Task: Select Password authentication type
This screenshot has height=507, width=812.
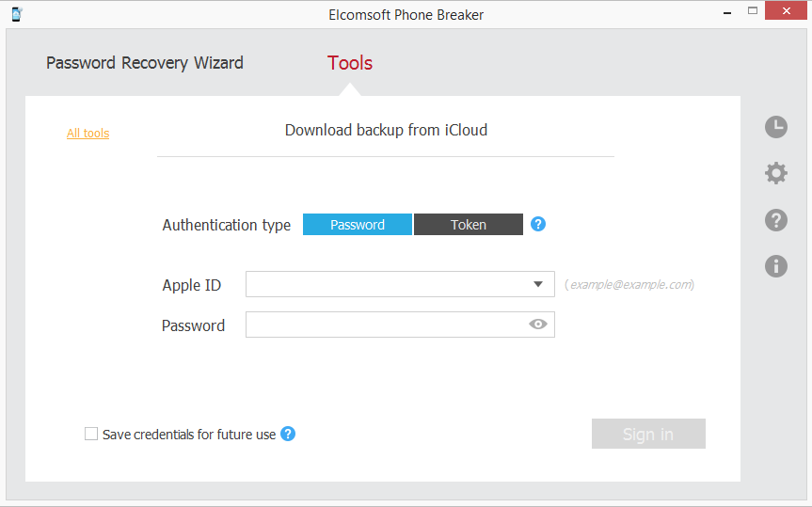Action: pyautogui.click(x=358, y=225)
